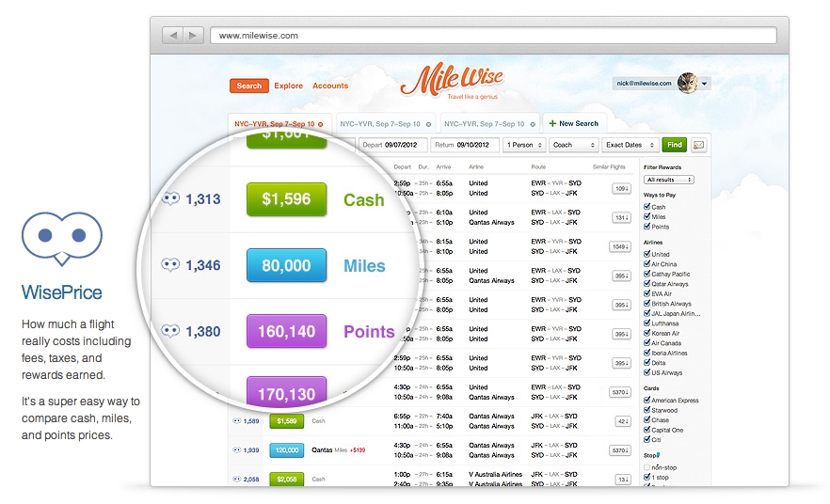
Task: Toggle the US Airways checkbox
Action: pos(646,372)
